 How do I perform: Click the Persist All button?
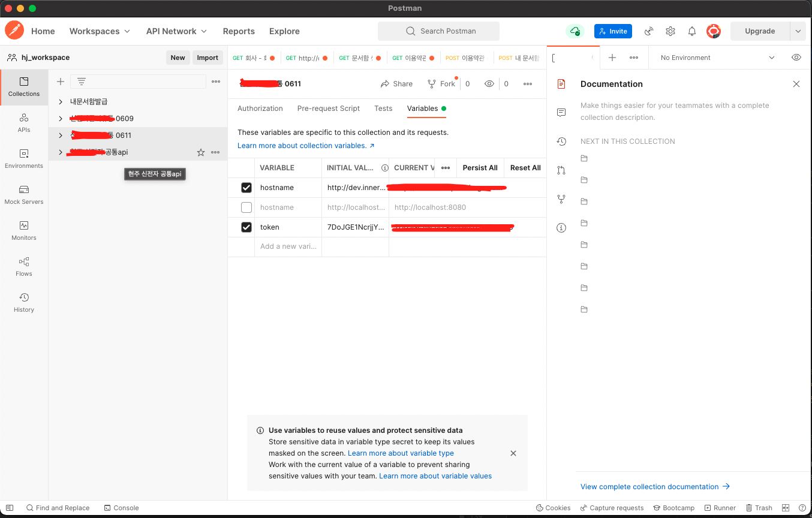[480, 168]
